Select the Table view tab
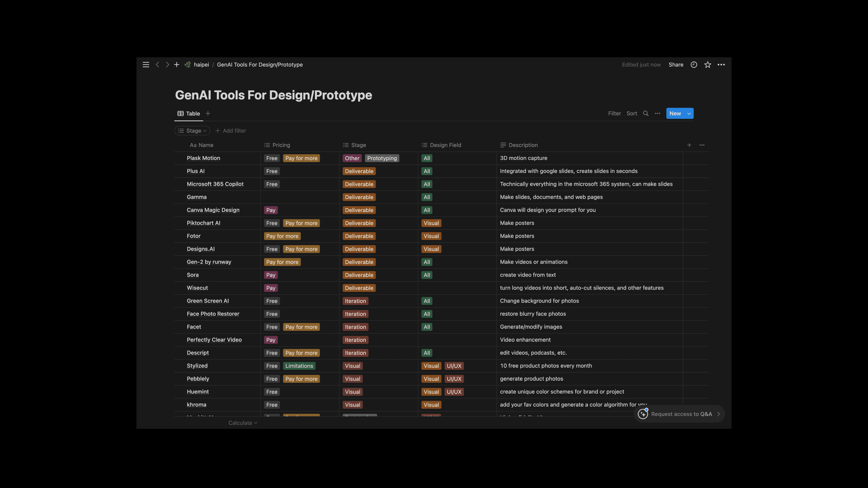The image size is (868, 488). [x=189, y=114]
